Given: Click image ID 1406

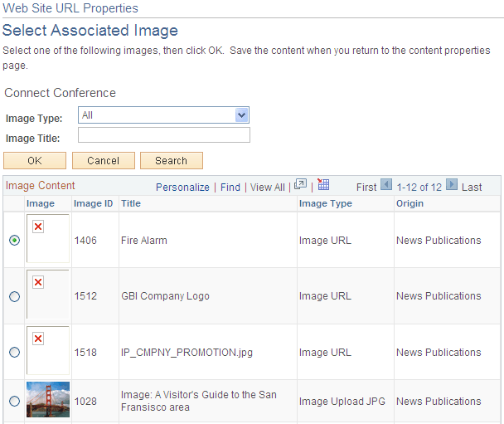Looking at the screenshot, I should click(x=85, y=241).
